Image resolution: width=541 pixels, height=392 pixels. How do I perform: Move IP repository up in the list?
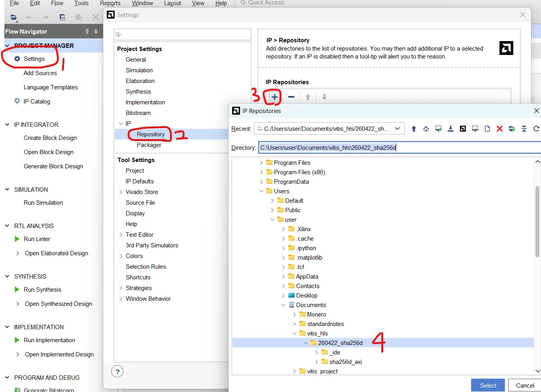click(x=308, y=97)
